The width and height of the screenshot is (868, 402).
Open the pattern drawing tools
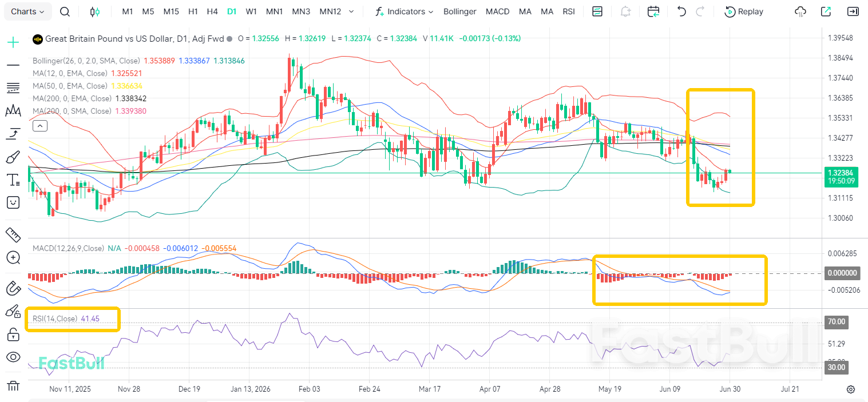[x=13, y=110]
